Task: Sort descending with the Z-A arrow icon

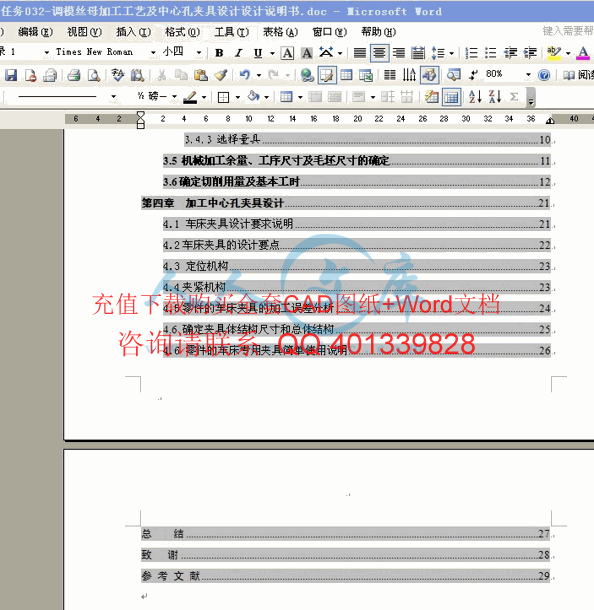Action: coord(495,97)
